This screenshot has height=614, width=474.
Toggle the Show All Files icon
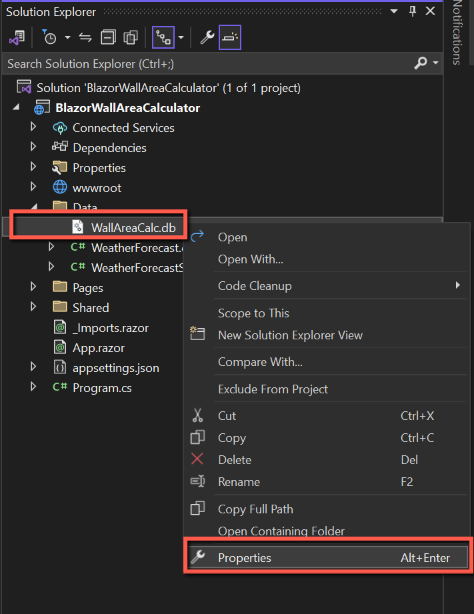tap(130, 38)
